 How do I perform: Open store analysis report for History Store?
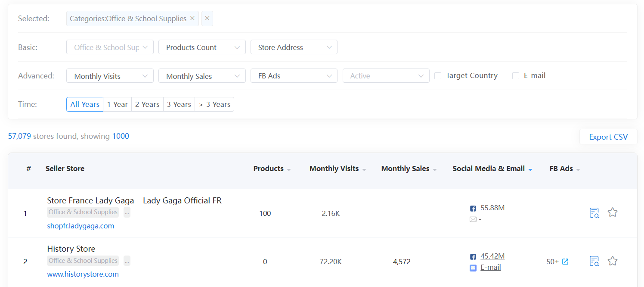pos(594,261)
